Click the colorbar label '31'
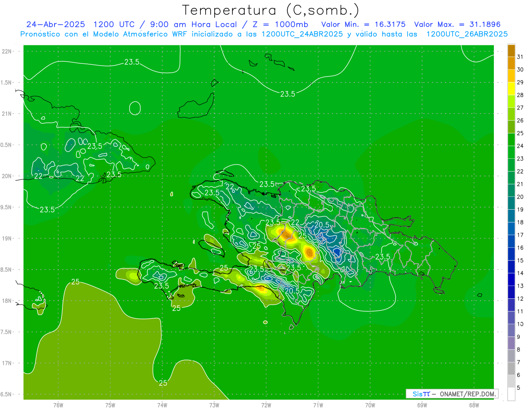 click(x=520, y=57)
